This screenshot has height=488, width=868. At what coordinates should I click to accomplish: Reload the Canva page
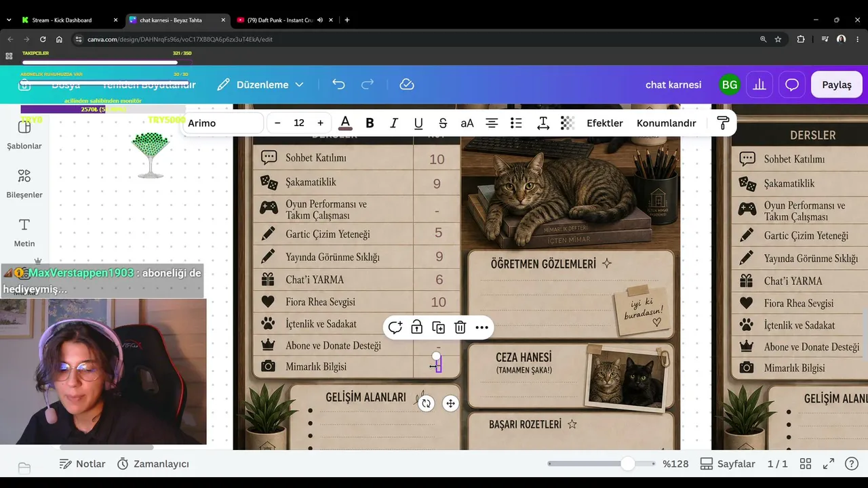tap(43, 39)
